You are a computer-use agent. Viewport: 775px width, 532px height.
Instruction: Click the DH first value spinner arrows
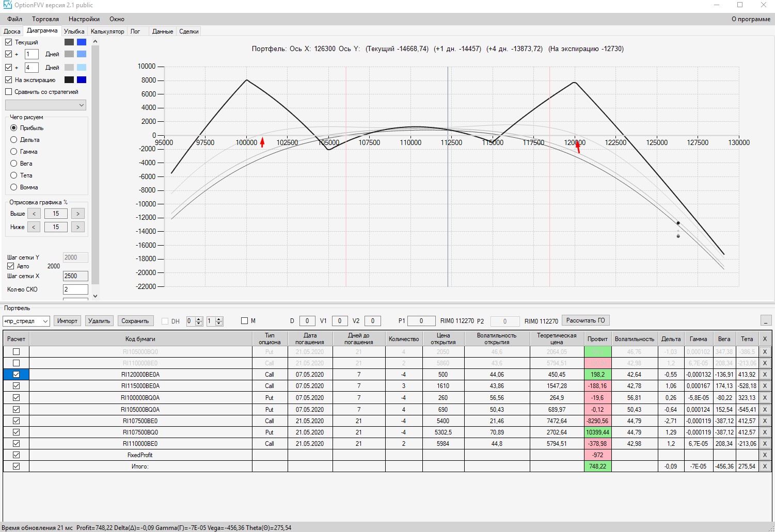199,321
